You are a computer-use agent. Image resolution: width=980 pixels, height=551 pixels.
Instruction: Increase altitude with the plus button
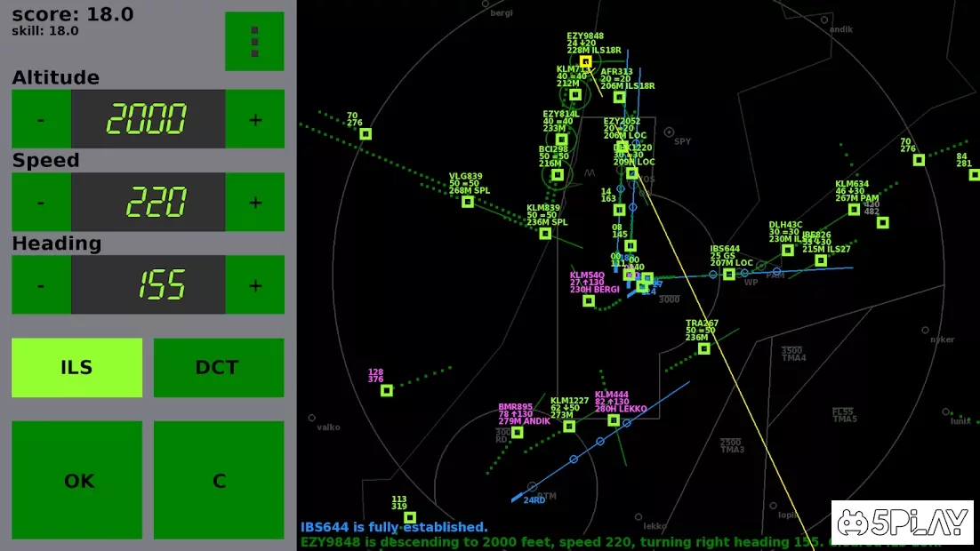click(x=255, y=119)
